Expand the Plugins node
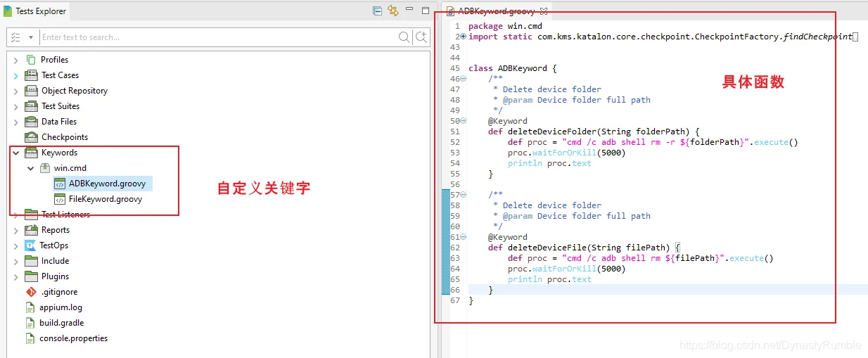This screenshot has height=358, width=868. click(15, 276)
